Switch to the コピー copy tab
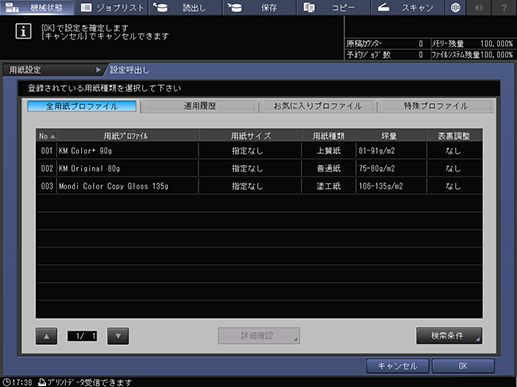 click(333, 7)
